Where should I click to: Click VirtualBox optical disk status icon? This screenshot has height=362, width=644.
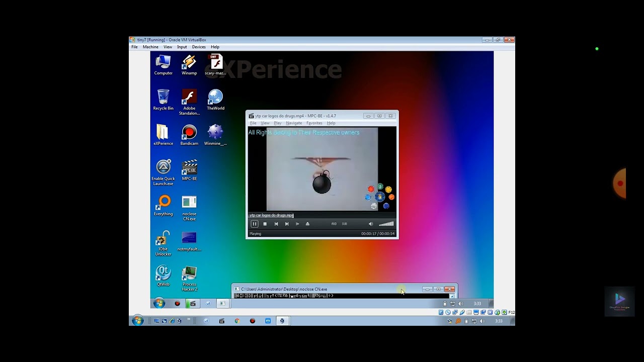click(x=448, y=312)
